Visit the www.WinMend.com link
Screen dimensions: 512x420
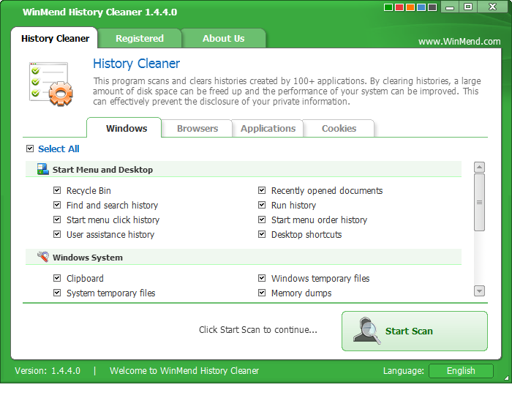459,42
